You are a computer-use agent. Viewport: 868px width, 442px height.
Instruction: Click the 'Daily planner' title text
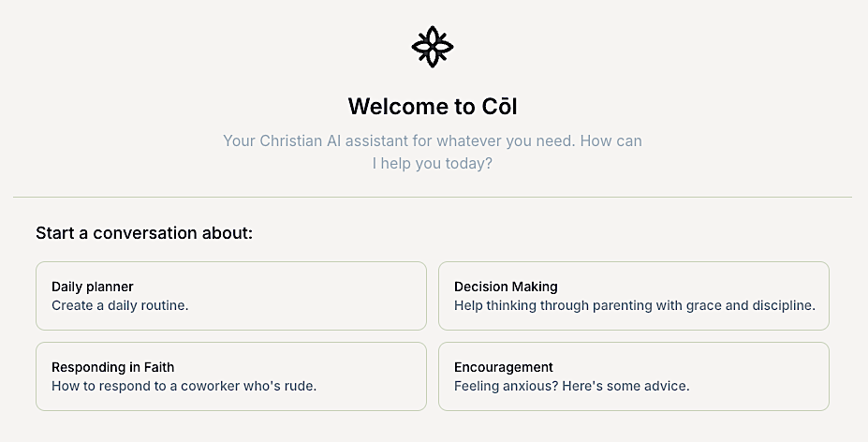(93, 287)
